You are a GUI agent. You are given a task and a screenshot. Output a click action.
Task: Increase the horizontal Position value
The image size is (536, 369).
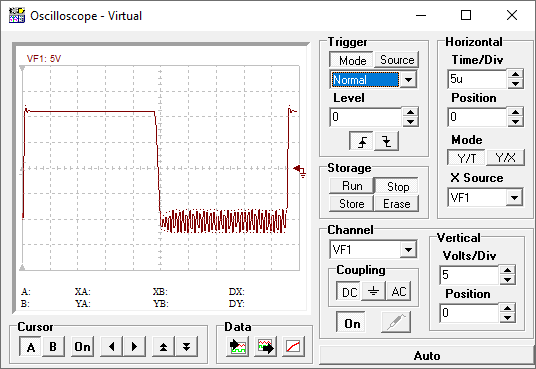(515, 112)
